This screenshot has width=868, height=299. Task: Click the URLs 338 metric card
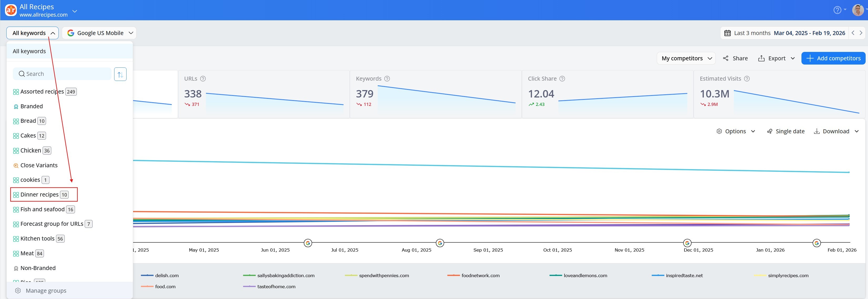[x=264, y=94]
